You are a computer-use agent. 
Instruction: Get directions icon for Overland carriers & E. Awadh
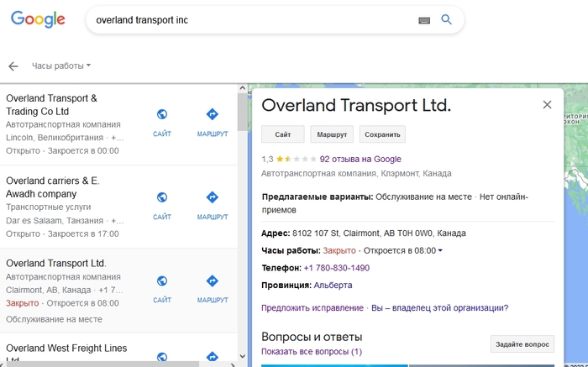[x=212, y=197]
